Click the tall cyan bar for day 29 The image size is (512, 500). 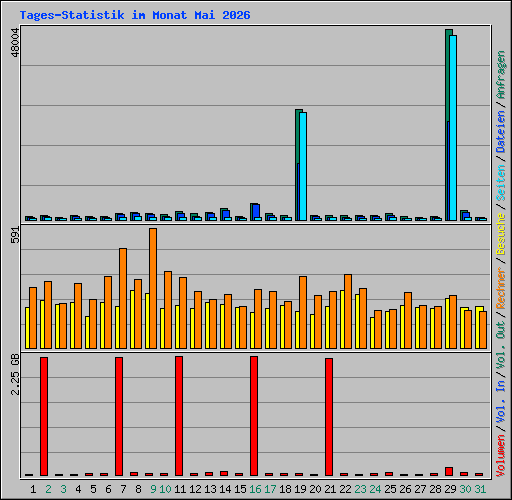453,128
